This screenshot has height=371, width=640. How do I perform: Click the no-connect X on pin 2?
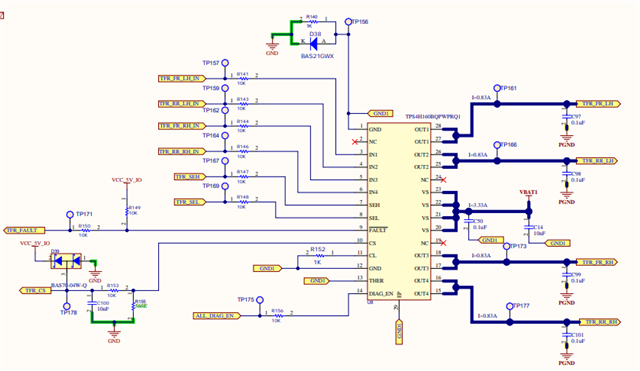click(x=355, y=142)
